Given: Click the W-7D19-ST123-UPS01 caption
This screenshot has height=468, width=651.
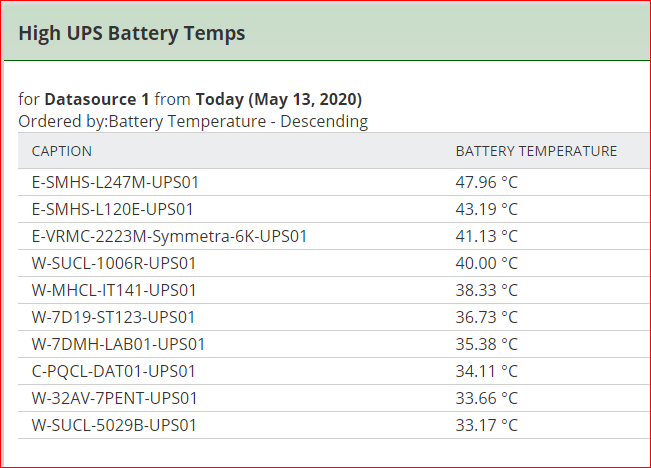Looking at the screenshot, I should click(x=113, y=317).
